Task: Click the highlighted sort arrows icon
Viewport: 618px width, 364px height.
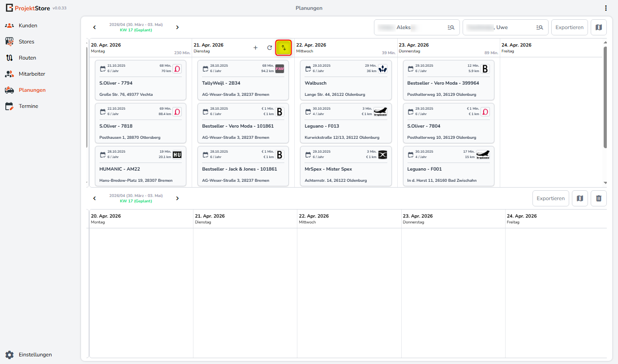Action: [x=283, y=48]
